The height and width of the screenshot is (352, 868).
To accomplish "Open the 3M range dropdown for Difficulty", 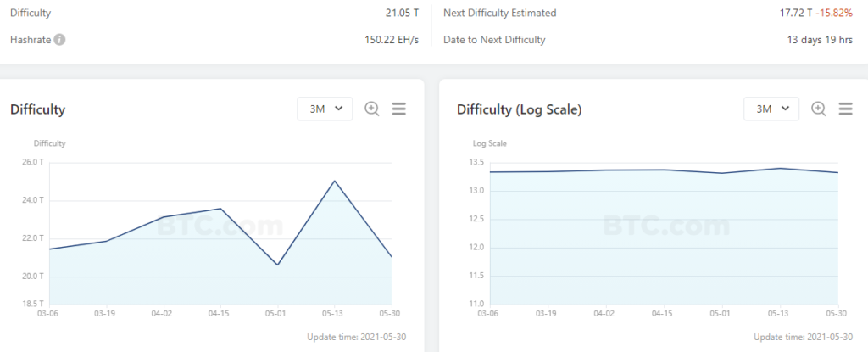I will pyautogui.click(x=325, y=109).
